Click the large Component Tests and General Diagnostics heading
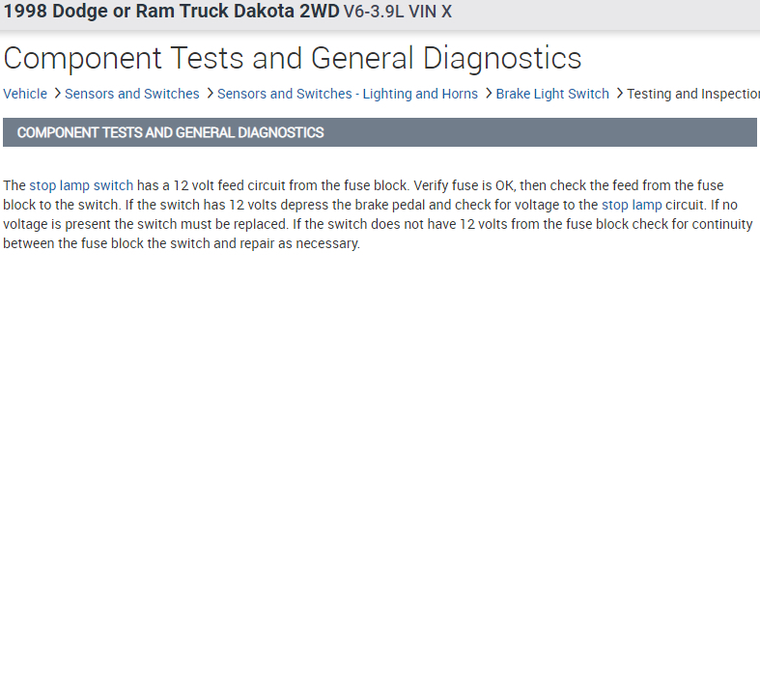760x700 pixels. pos(293,59)
